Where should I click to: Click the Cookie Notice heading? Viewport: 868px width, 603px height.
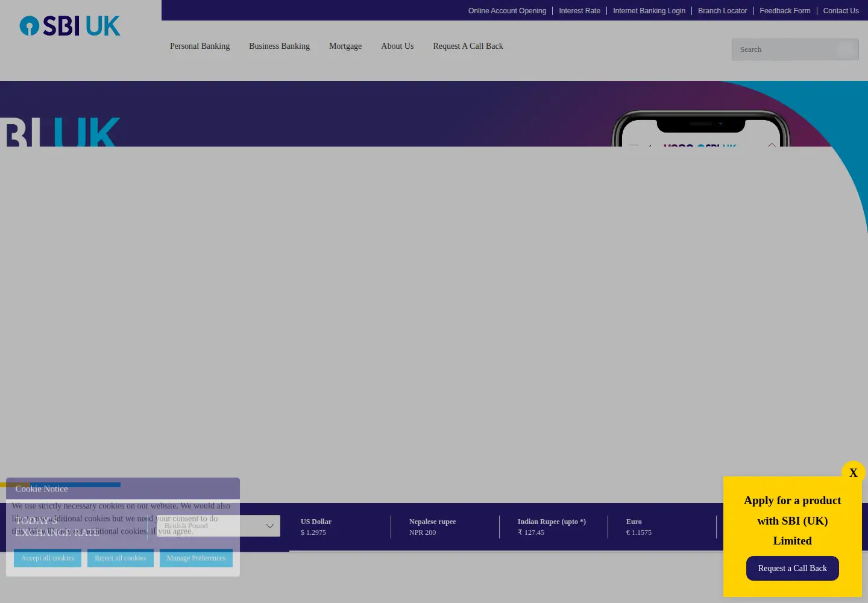42,489
